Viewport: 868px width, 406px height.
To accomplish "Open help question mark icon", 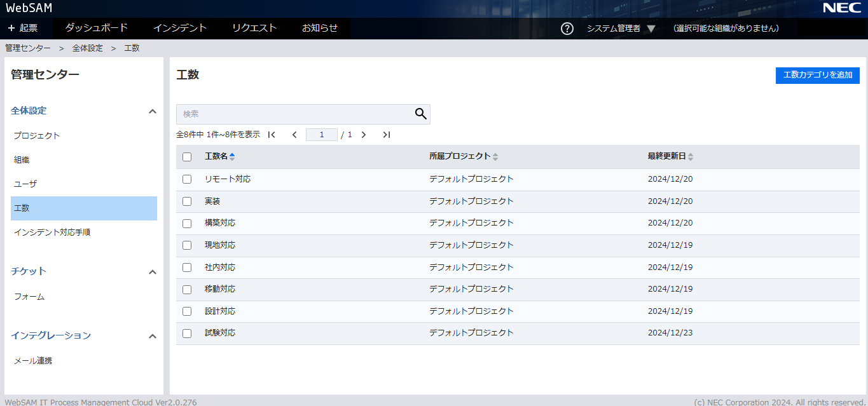I will [x=567, y=29].
